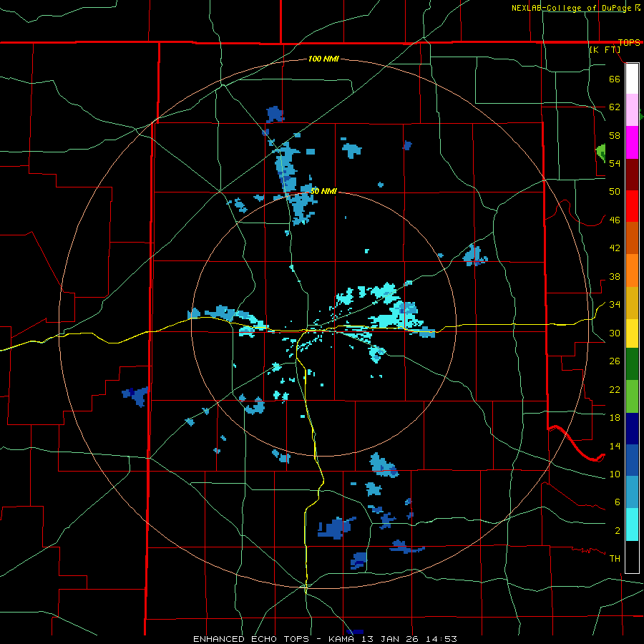Image resolution: width=644 pixels, height=644 pixels.
Task: Click the '100 NMI' range ring label
Action: [323, 59]
